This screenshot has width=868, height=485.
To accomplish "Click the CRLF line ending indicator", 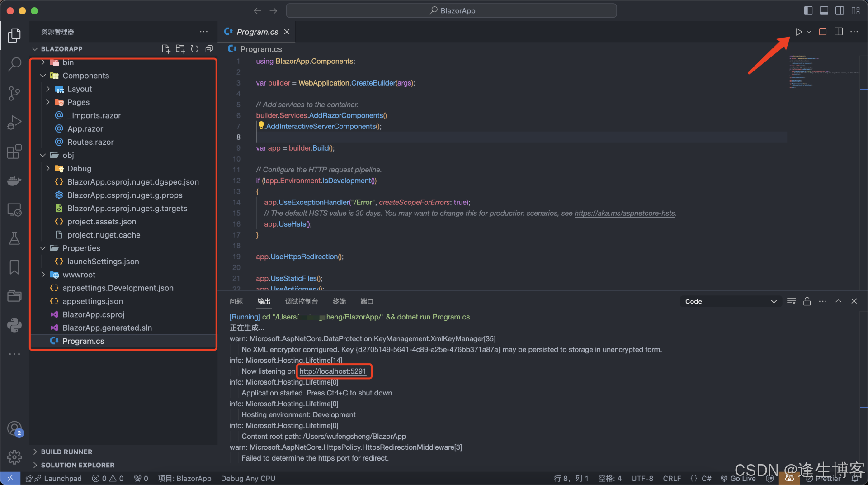I will [x=672, y=478].
